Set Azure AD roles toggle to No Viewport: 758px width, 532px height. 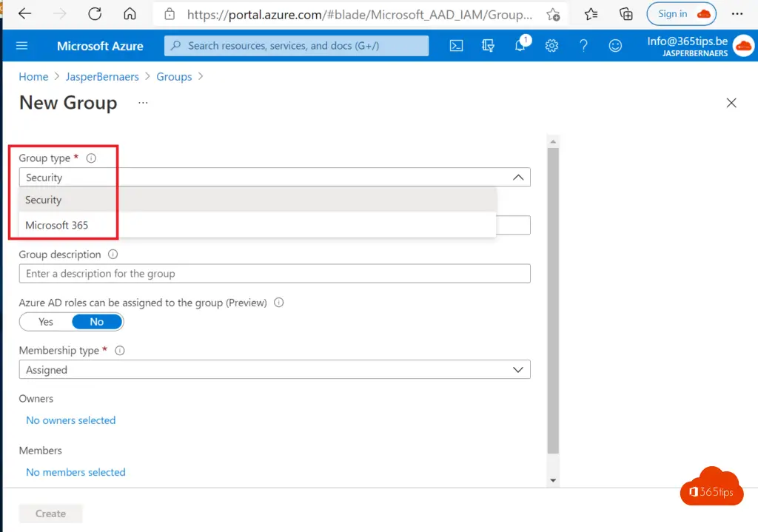(97, 322)
